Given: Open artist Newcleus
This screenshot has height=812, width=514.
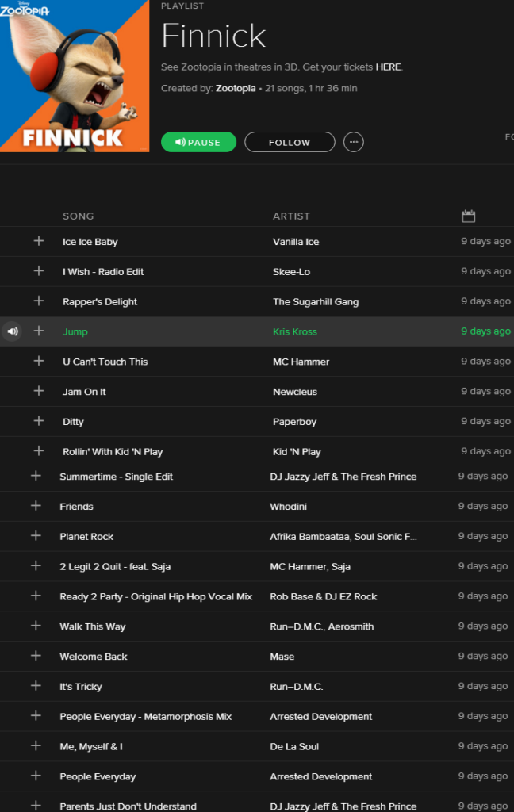Looking at the screenshot, I should click(x=295, y=392).
